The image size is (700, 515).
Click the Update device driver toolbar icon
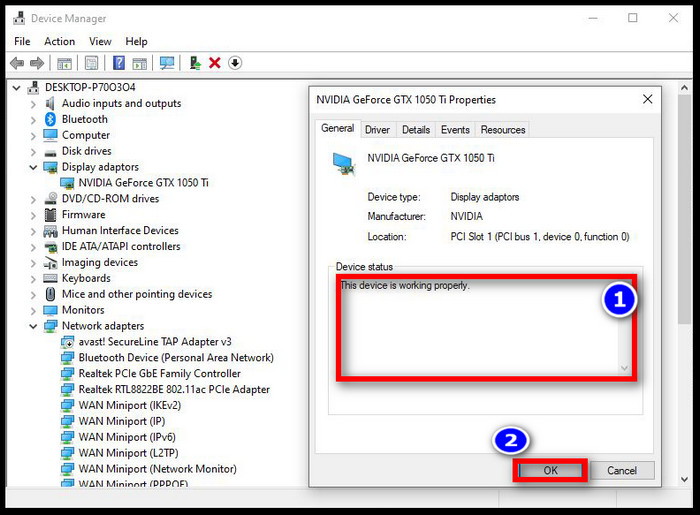coord(195,63)
